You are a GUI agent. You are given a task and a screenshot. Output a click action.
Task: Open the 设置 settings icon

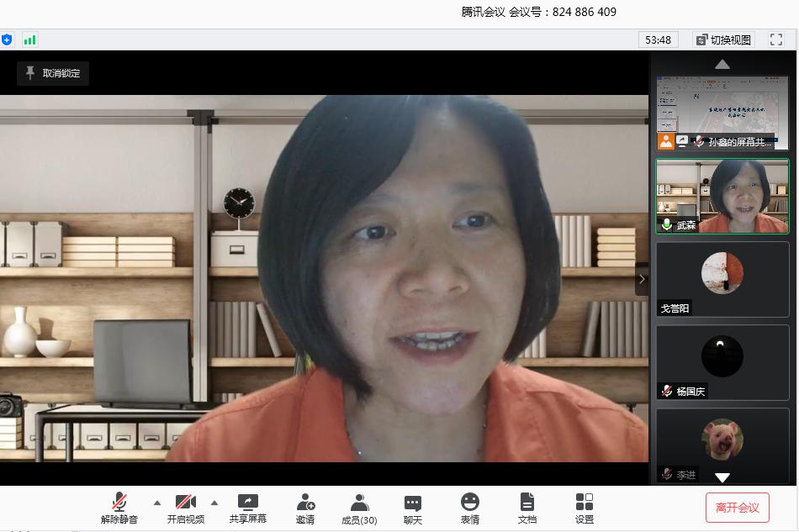585,508
